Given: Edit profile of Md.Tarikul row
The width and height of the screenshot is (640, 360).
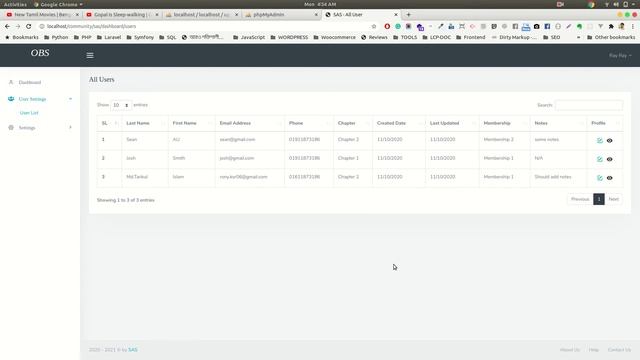Looking at the screenshot, I should pos(600,178).
